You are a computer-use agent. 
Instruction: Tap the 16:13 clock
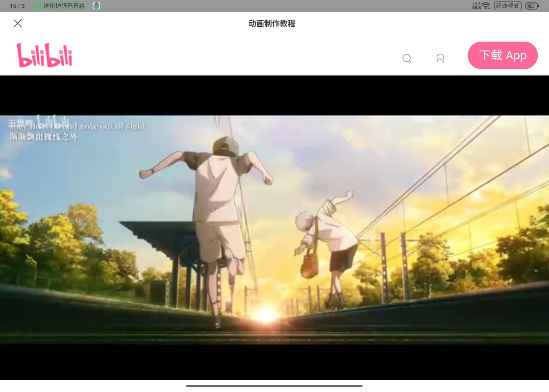point(17,6)
